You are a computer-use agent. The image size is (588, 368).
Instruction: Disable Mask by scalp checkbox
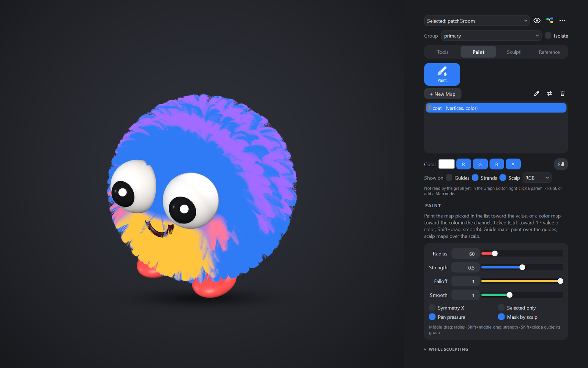[x=501, y=317]
